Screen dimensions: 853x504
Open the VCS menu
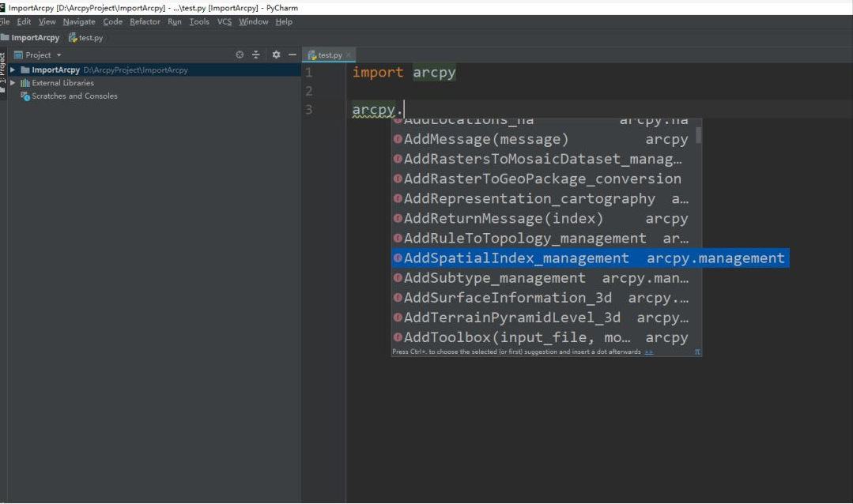click(x=225, y=22)
